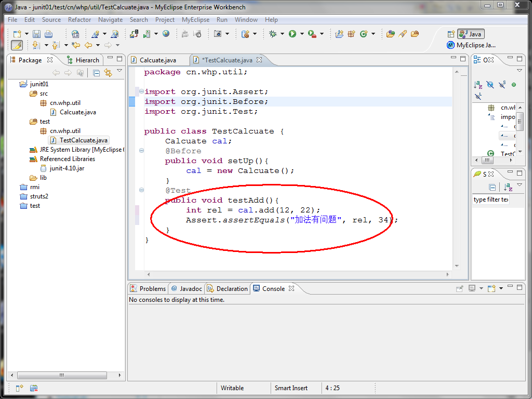Save the current file with the floppy icon

(x=36, y=34)
